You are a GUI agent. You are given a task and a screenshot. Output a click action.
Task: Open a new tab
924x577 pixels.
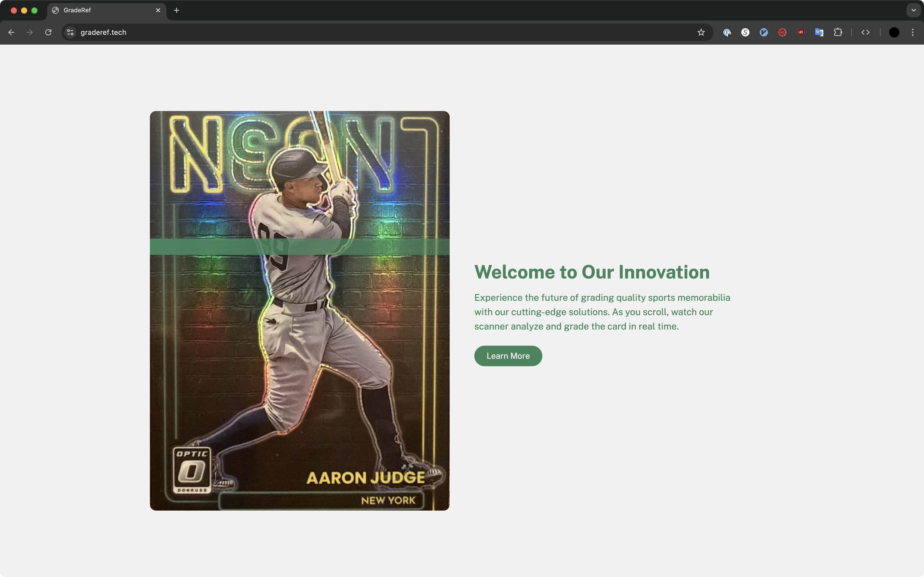pyautogui.click(x=176, y=10)
